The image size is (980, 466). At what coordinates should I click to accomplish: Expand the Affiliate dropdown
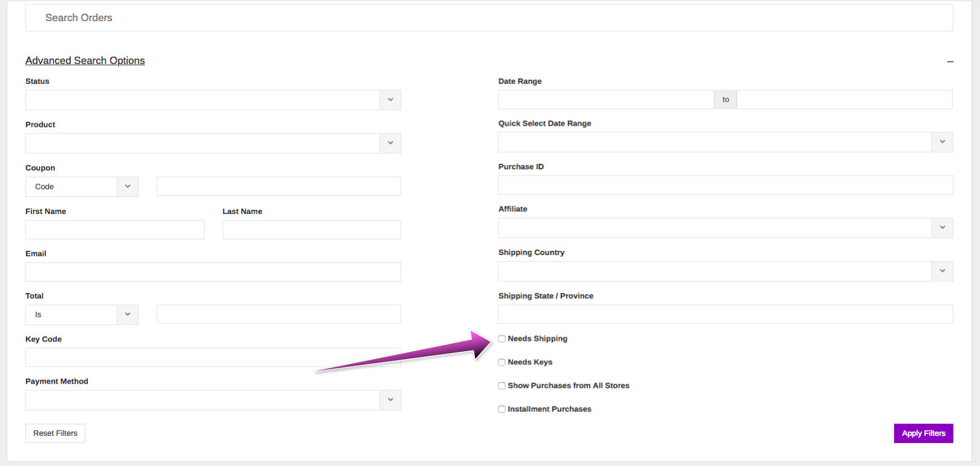point(725,228)
